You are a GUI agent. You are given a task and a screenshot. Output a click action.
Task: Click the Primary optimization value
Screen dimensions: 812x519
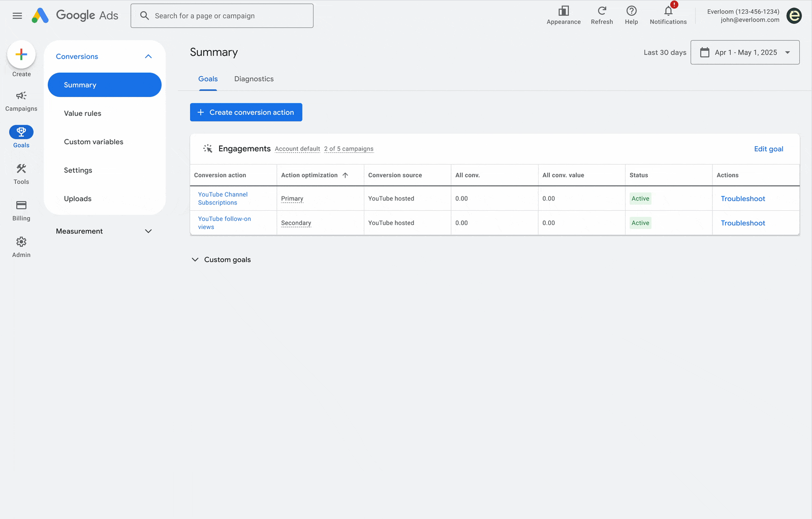tap(292, 199)
